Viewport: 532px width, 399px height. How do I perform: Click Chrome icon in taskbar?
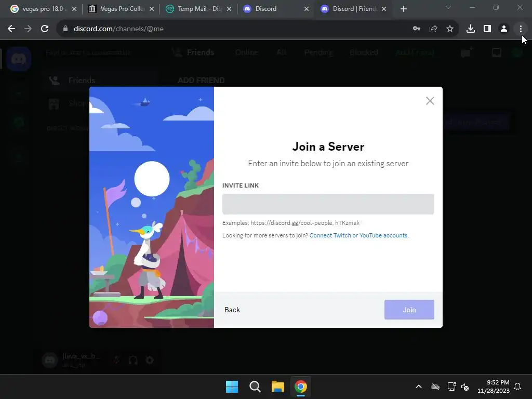click(x=301, y=387)
